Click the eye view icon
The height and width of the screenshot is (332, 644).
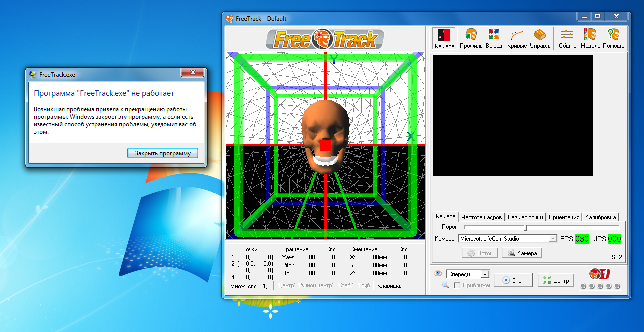[x=438, y=274]
